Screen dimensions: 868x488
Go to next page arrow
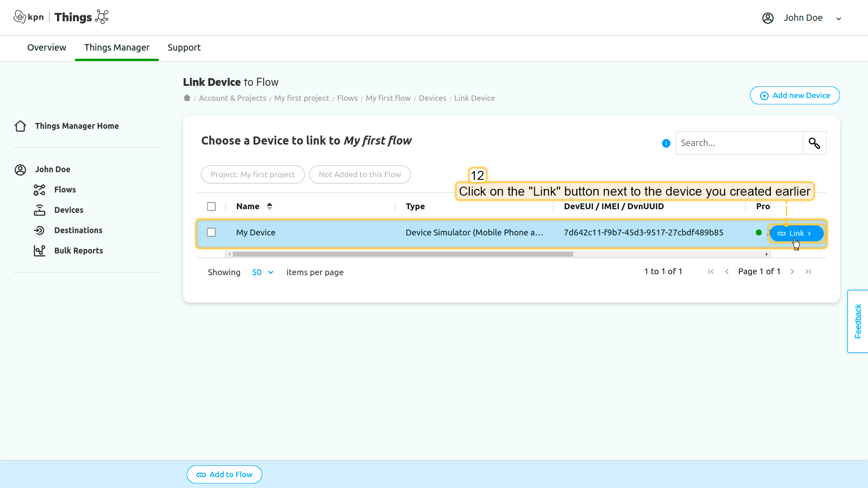(x=792, y=272)
